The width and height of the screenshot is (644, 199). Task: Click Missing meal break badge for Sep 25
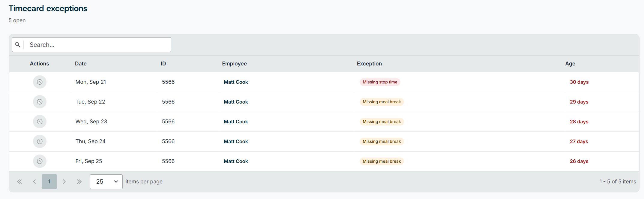pos(382,161)
